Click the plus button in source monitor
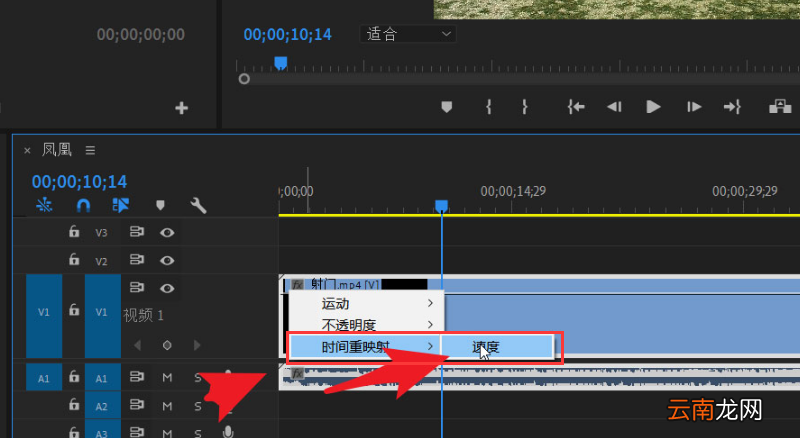Viewport: 800px width, 438px height. pyautogui.click(x=182, y=108)
